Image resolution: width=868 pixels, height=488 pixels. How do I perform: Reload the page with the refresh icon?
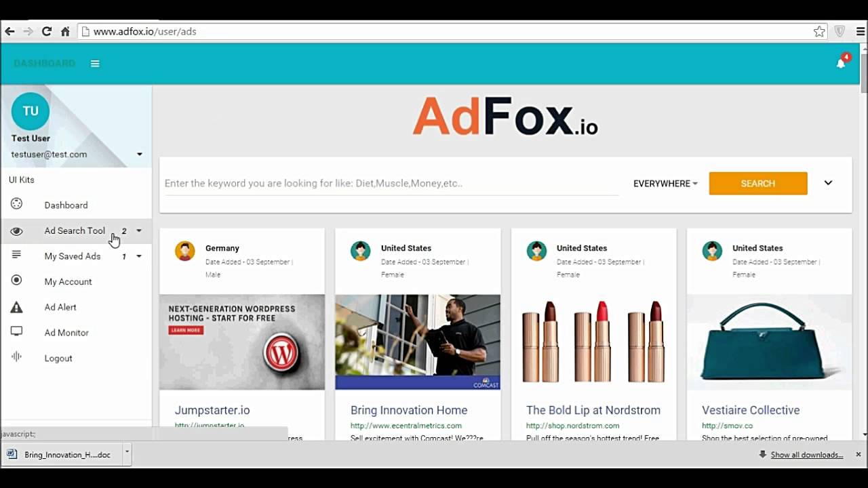click(x=47, y=31)
